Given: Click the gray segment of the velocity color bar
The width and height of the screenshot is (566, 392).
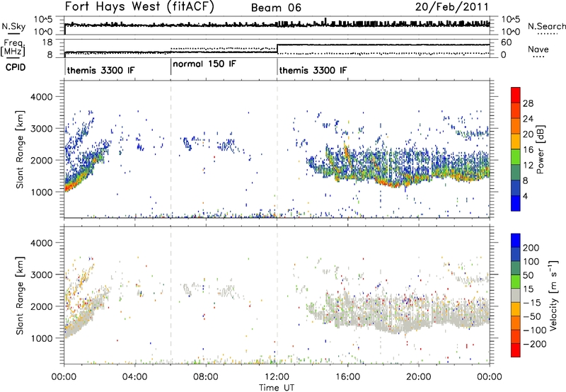Looking at the screenshot, I should click(516, 295).
